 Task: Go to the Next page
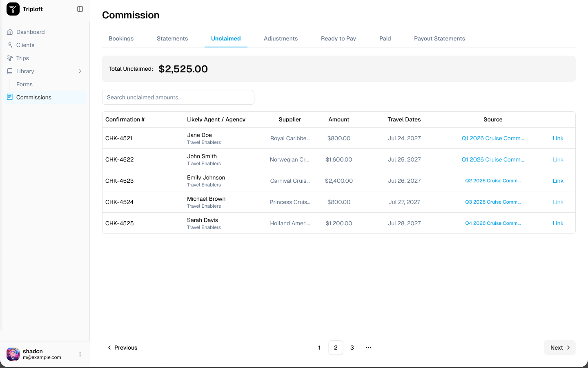pyautogui.click(x=560, y=348)
